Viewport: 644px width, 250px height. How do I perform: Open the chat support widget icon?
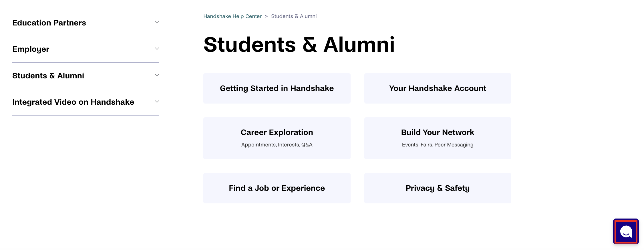626,231
